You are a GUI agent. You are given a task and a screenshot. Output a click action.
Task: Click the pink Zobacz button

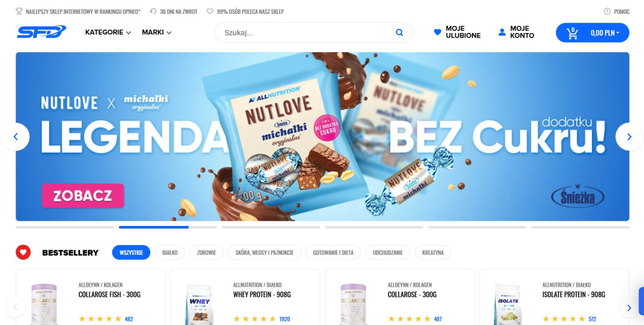click(x=83, y=196)
